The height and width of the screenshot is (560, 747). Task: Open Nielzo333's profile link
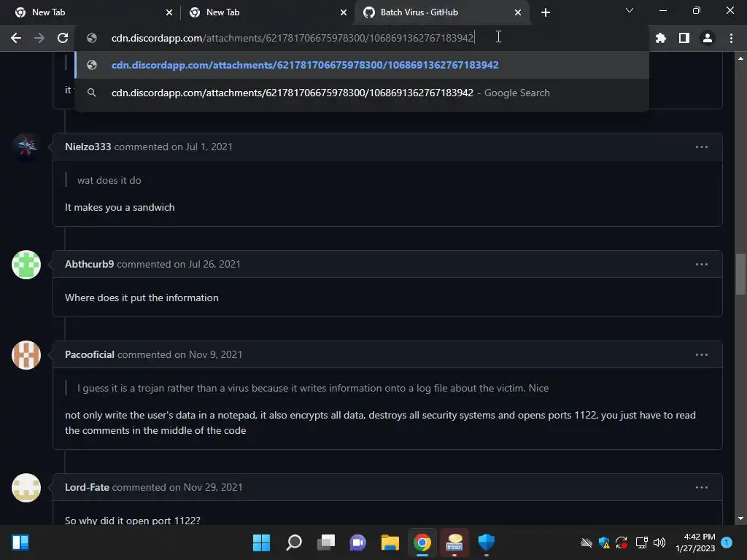(88, 147)
